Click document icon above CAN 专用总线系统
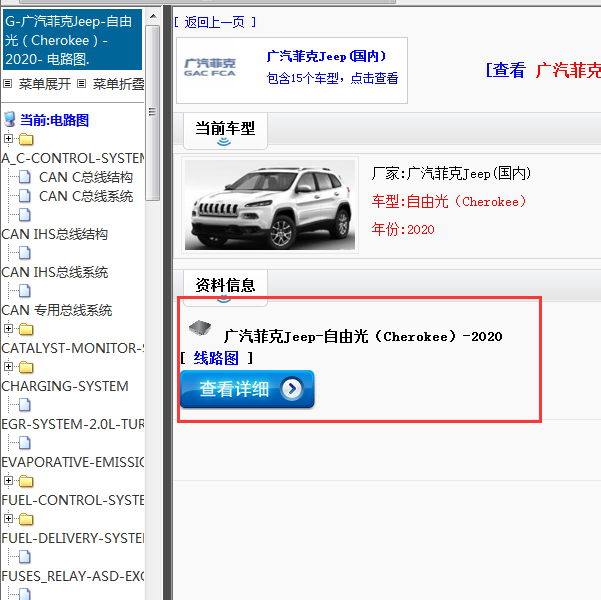 pos(25,291)
